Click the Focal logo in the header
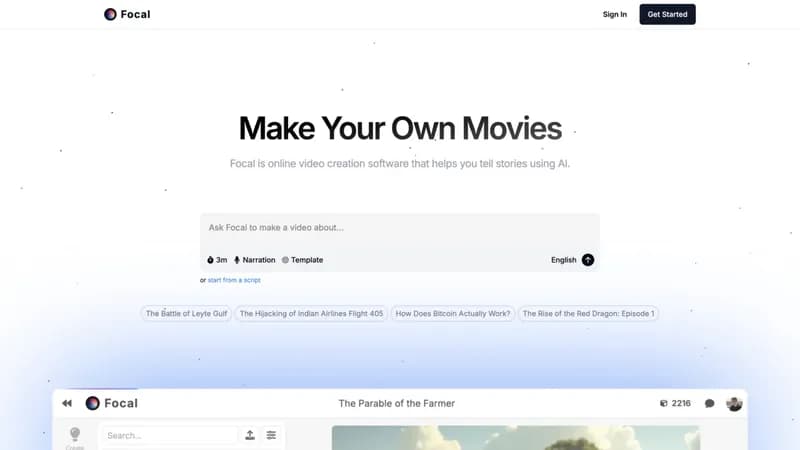 [127, 14]
